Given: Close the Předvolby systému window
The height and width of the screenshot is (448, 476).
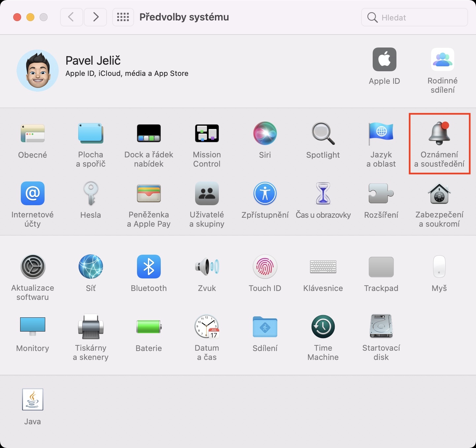Looking at the screenshot, I should 17,17.
